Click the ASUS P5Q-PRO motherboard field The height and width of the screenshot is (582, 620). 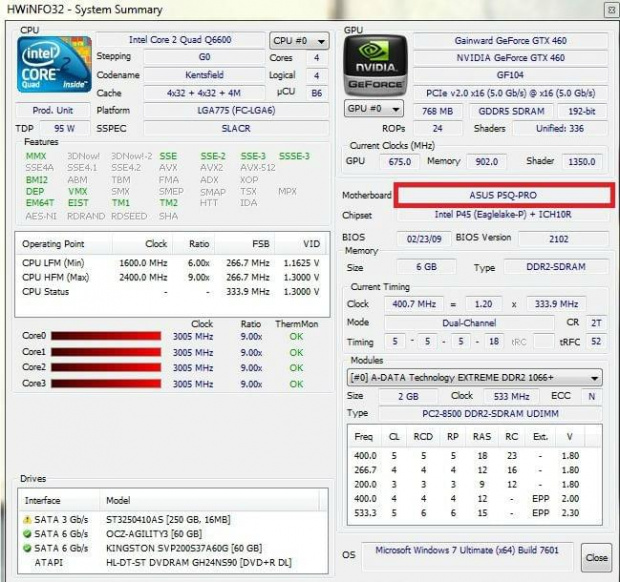point(503,195)
